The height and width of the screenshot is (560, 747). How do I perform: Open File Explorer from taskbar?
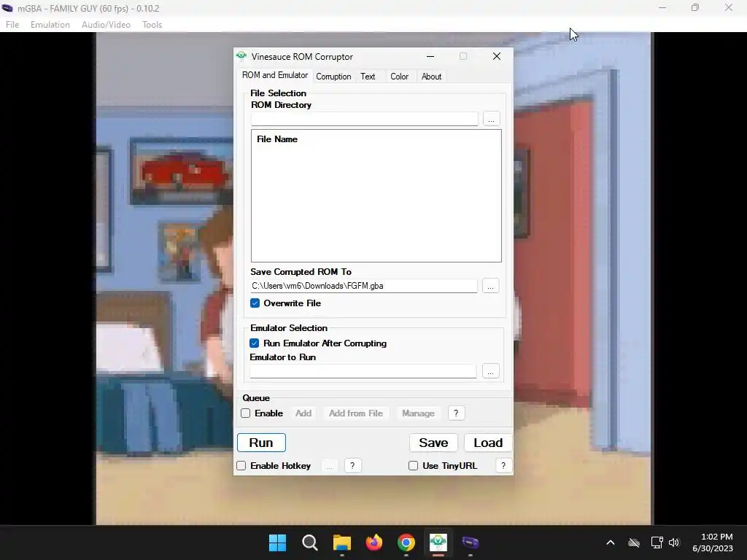coord(341,542)
